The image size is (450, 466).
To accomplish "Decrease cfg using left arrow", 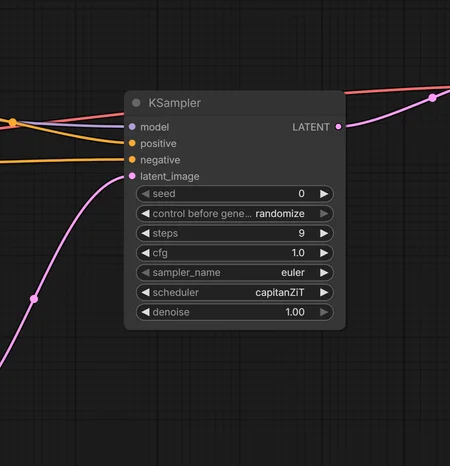I will click(145, 253).
